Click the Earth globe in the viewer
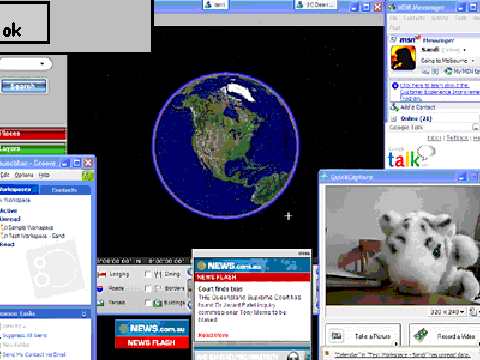Image resolution: width=480 pixels, height=360 pixels. coord(226,146)
